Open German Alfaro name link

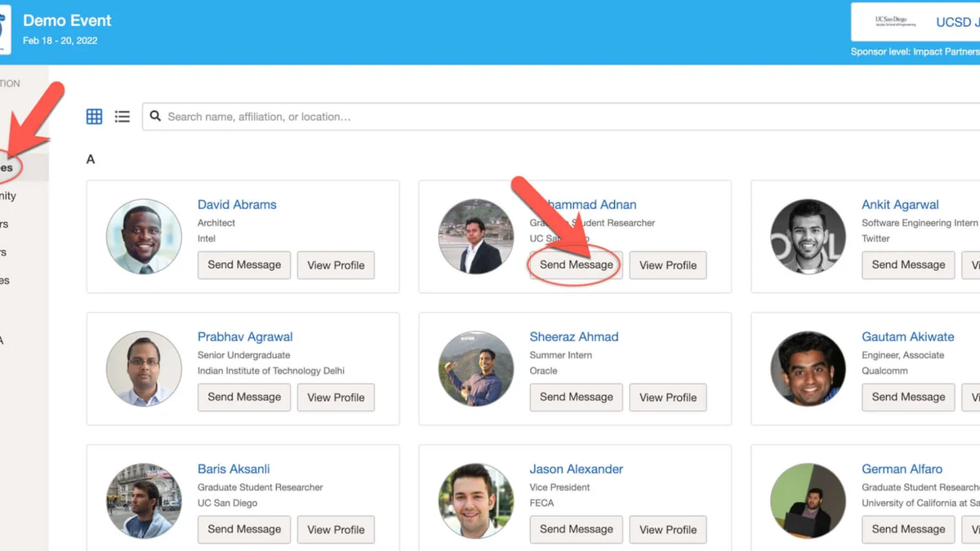(902, 469)
